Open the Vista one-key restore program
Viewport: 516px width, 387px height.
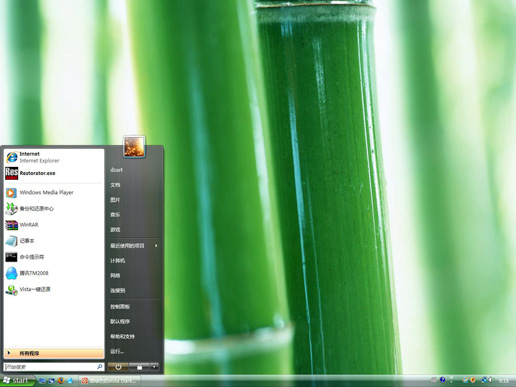pos(54,289)
